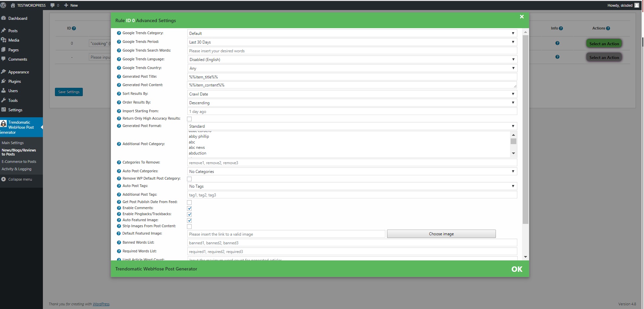This screenshot has width=644, height=309.
Task: Click help icon beside Categories To Remove
Action: coord(119,163)
